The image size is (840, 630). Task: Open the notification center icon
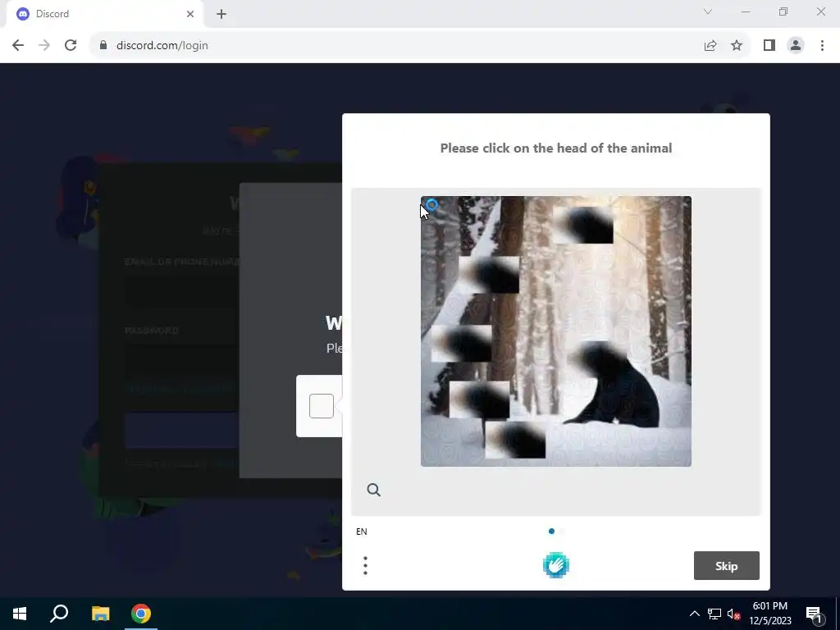tap(815, 614)
